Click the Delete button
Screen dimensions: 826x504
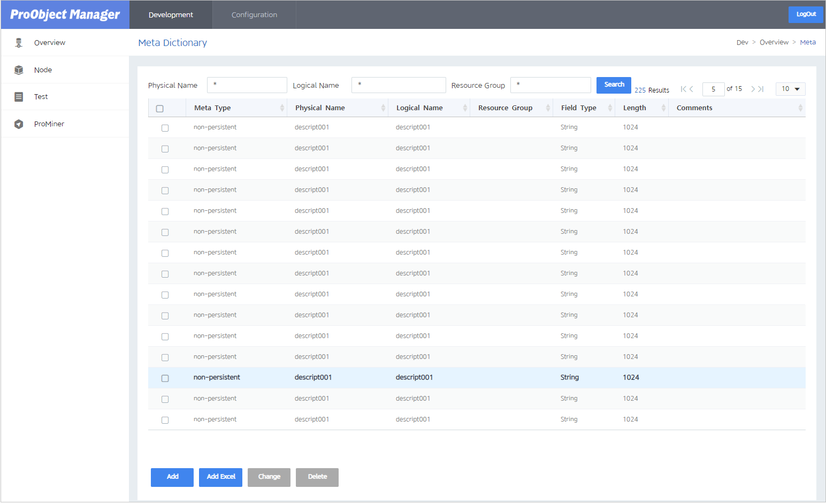click(x=317, y=477)
